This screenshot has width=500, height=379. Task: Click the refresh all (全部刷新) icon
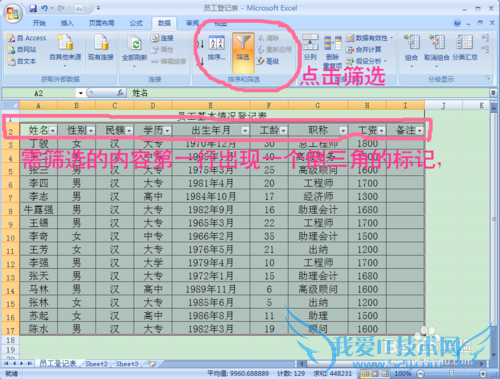(135, 44)
